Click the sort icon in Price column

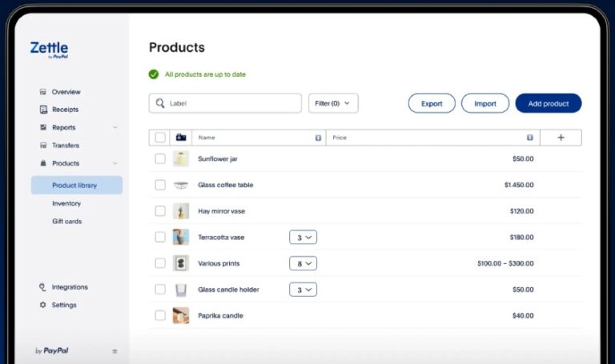tap(529, 138)
